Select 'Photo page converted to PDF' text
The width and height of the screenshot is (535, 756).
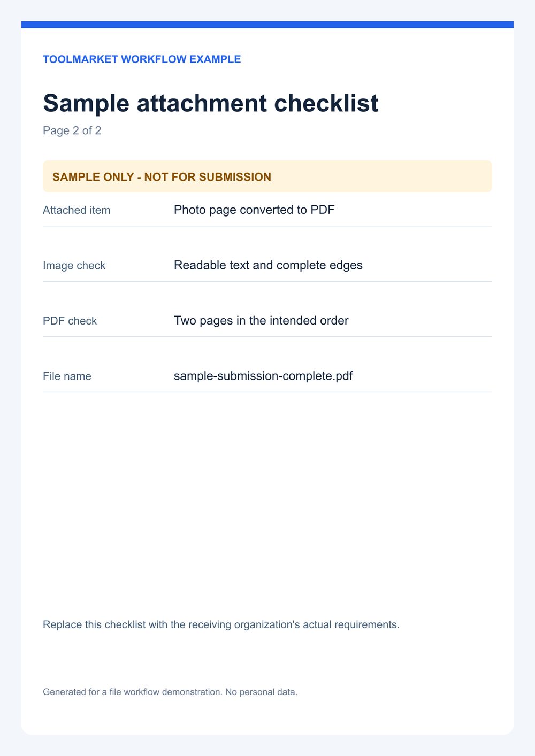[x=254, y=210]
